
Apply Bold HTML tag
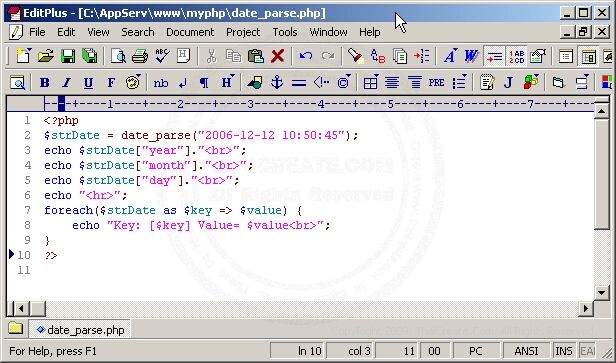click(45, 82)
